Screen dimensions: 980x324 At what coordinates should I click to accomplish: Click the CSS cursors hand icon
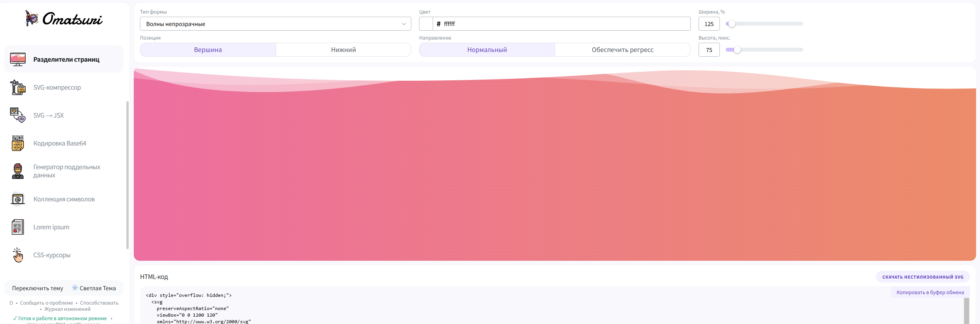point(18,255)
